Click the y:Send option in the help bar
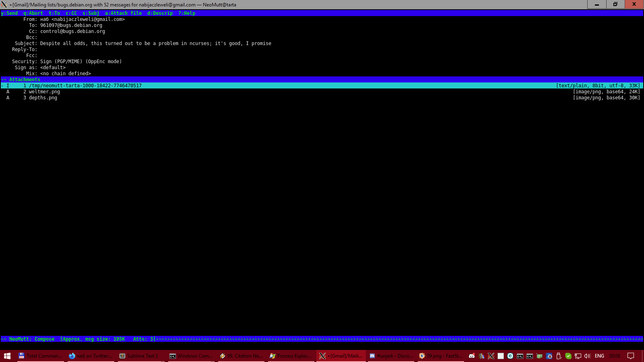644x362 pixels. coord(9,13)
